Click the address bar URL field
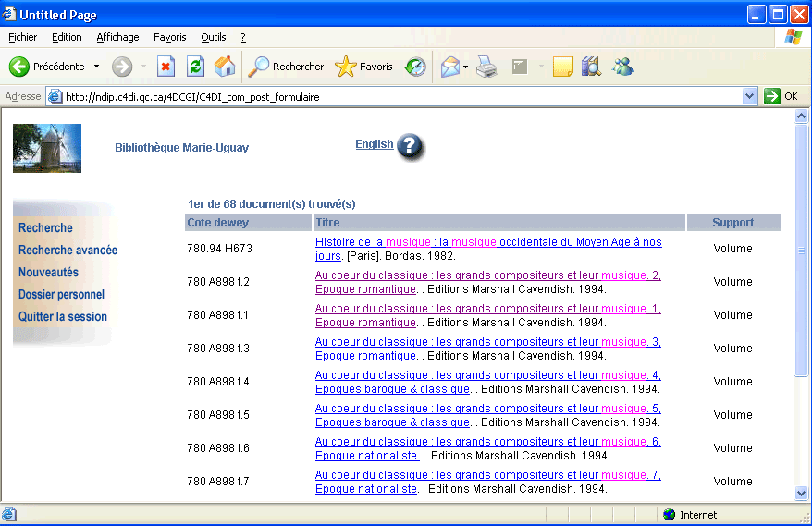The width and height of the screenshot is (812, 526). [398, 96]
